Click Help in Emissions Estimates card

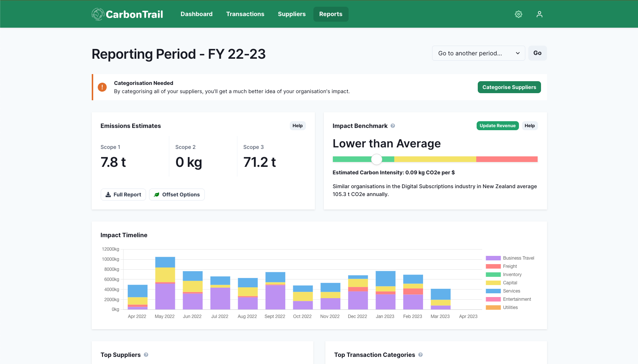tap(298, 126)
